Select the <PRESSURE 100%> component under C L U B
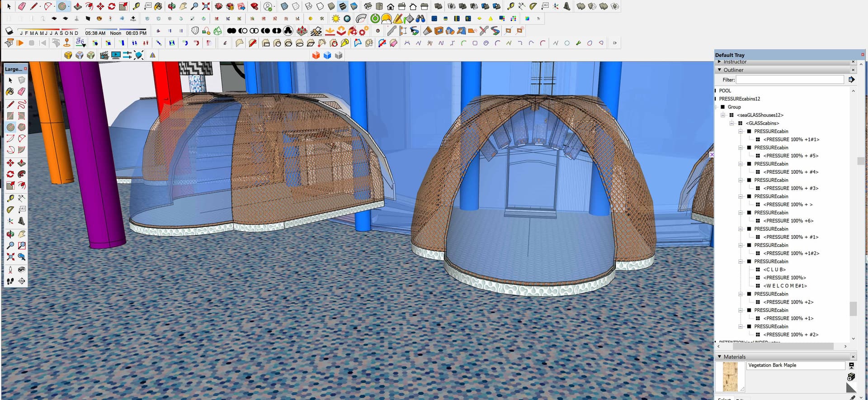The height and width of the screenshot is (400, 868). (x=784, y=278)
